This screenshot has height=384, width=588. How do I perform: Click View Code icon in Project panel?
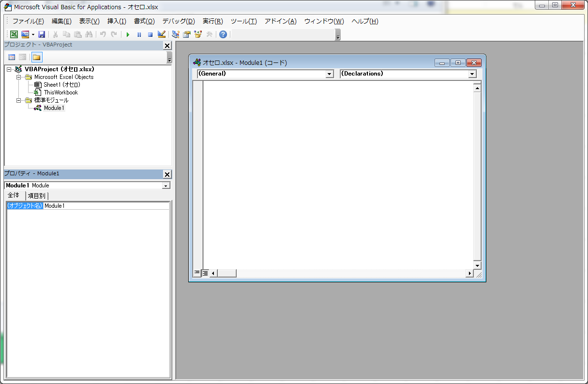click(12, 57)
